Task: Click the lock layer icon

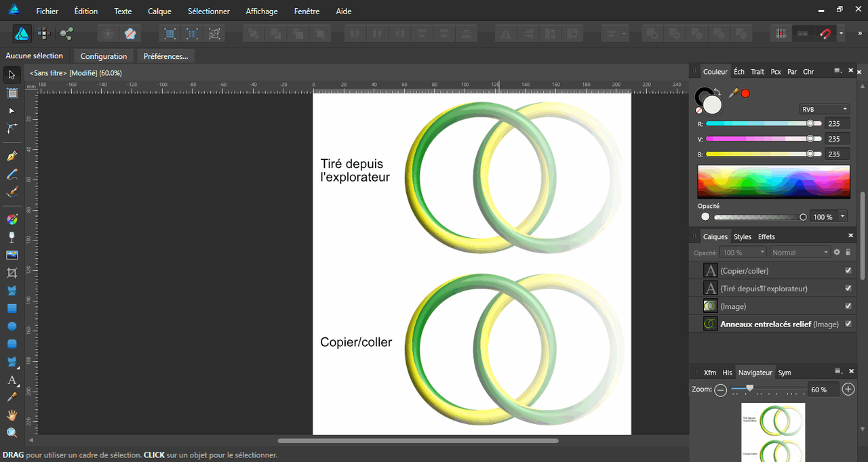Action: [848, 252]
